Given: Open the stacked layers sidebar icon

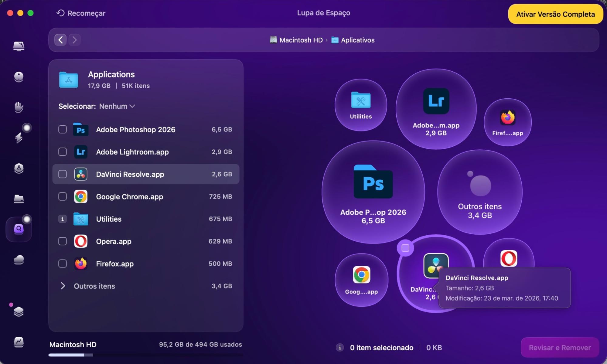Looking at the screenshot, I should pyautogui.click(x=19, y=311).
